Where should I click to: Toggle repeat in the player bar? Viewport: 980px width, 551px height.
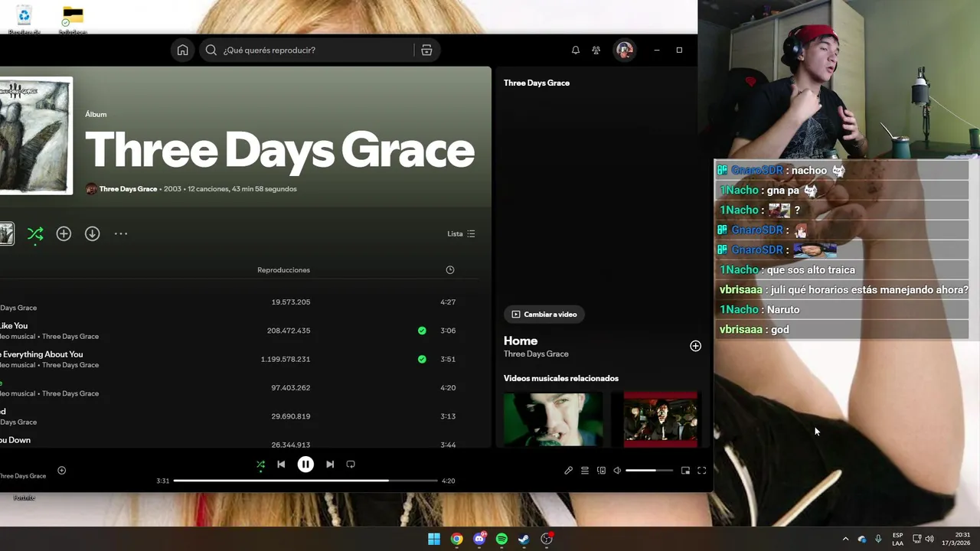pos(351,464)
